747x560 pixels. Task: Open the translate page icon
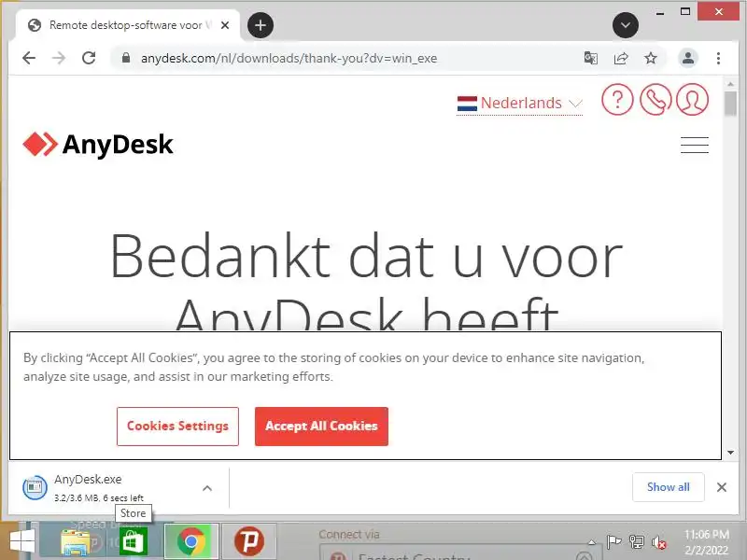tap(591, 58)
